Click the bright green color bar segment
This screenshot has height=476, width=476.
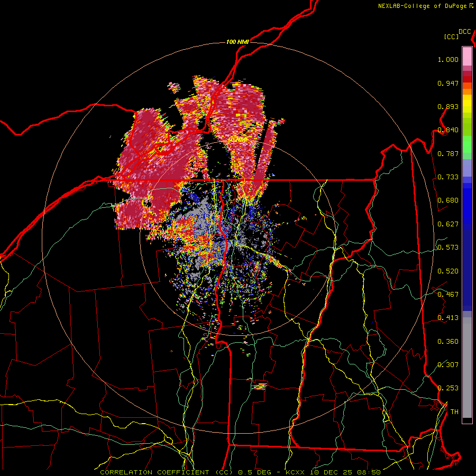pyautogui.click(x=467, y=144)
